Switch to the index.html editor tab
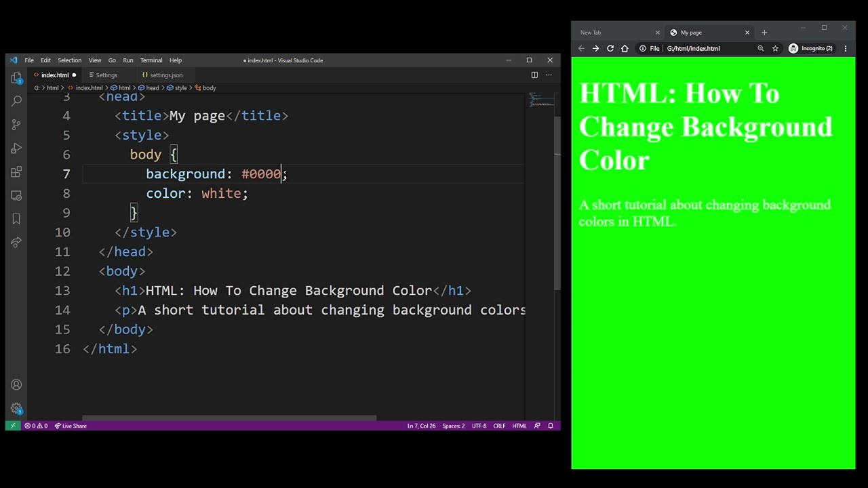 click(x=55, y=75)
